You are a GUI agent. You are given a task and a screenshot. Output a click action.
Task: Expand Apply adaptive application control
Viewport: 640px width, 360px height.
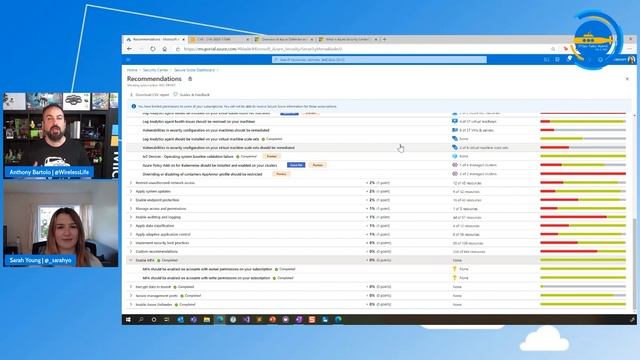[x=131, y=234]
